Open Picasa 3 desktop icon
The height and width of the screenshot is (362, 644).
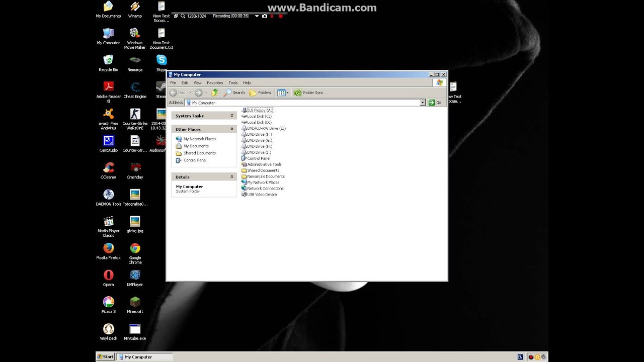108,305
